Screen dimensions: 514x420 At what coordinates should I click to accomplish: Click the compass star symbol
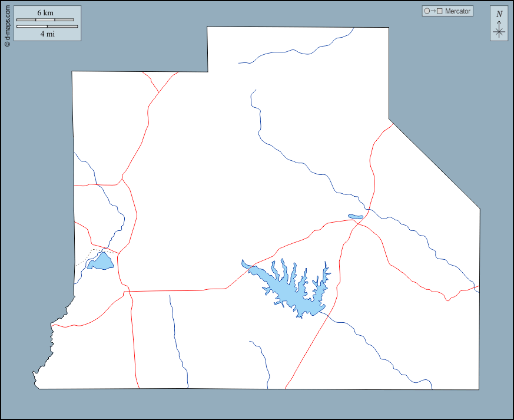click(x=499, y=32)
